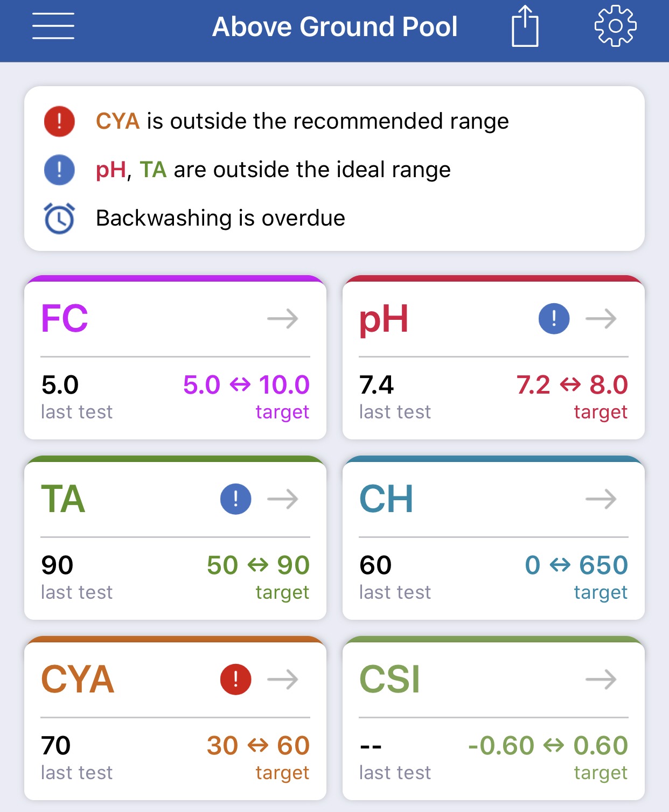Tap 'Backwashing is overdue' reminder text
Viewport: 669px width, 812px height.
(x=220, y=218)
